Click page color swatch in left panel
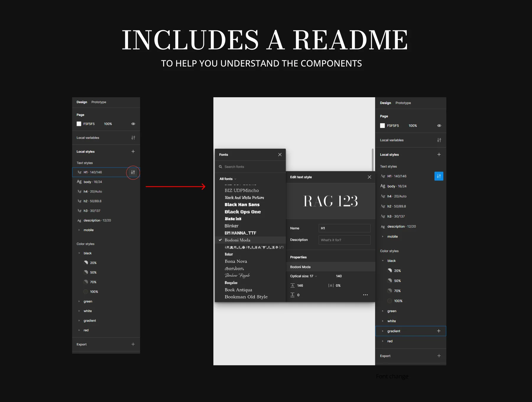 (79, 124)
